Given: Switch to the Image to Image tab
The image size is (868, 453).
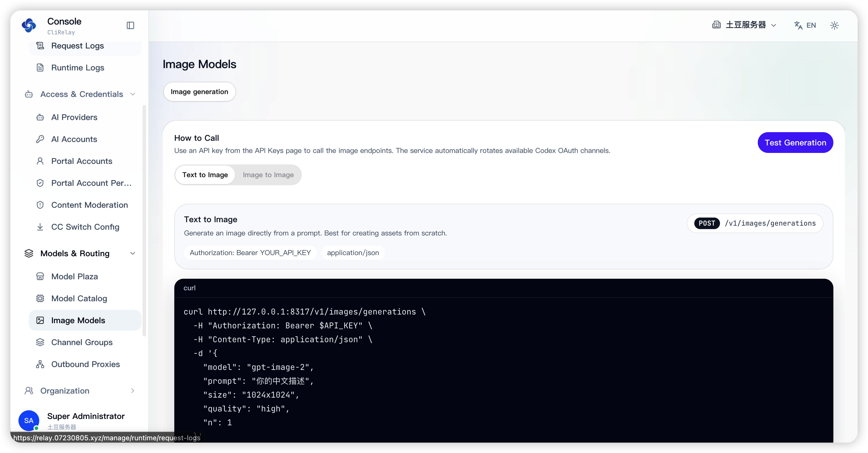Looking at the screenshot, I should [268, 175].
